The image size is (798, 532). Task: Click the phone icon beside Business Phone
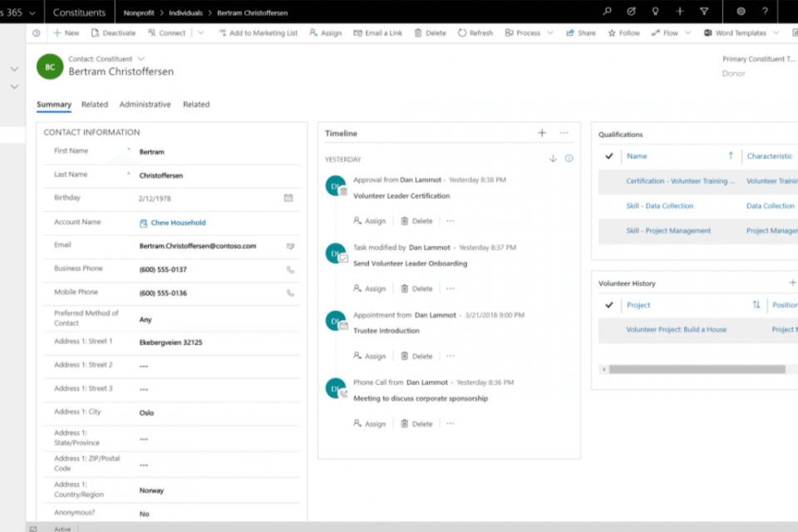[x=290, y=269]
